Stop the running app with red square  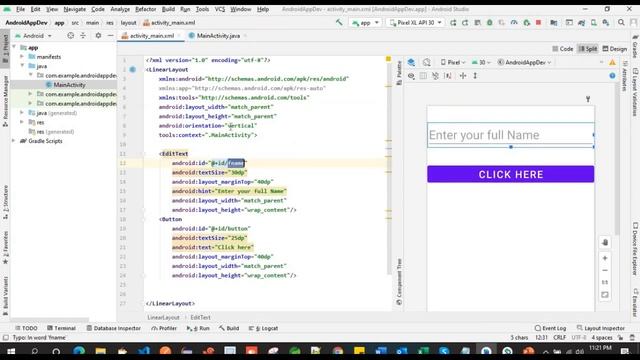[538, 23]
